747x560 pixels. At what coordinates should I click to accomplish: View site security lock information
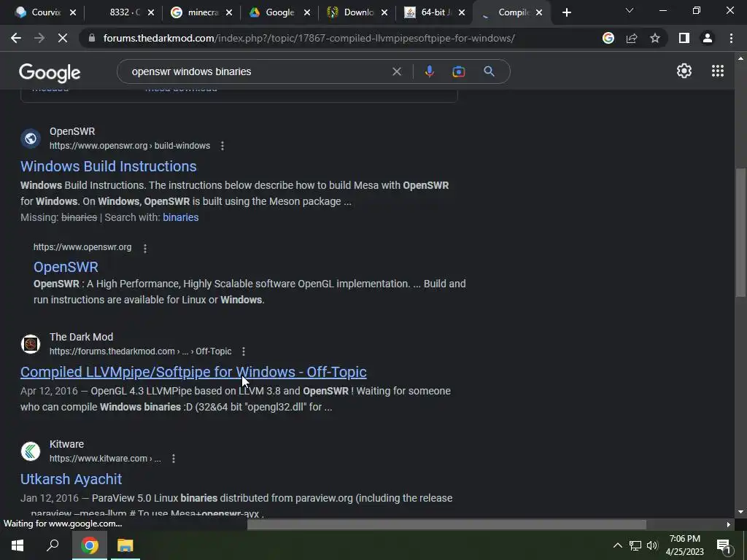[92, 38]
